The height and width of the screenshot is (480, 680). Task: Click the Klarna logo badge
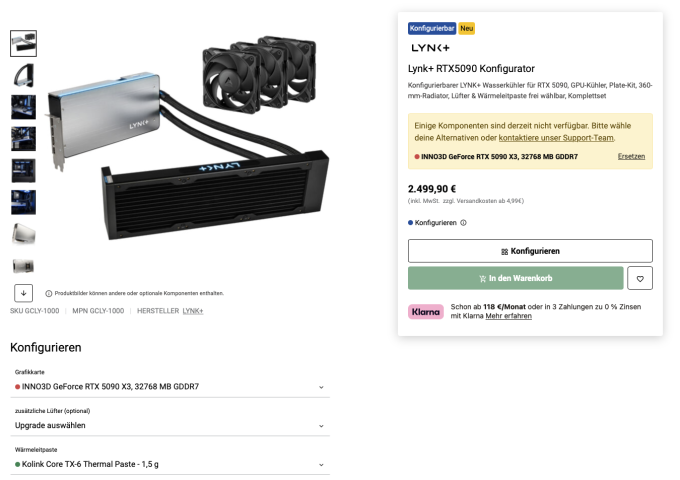pos(425,311)
